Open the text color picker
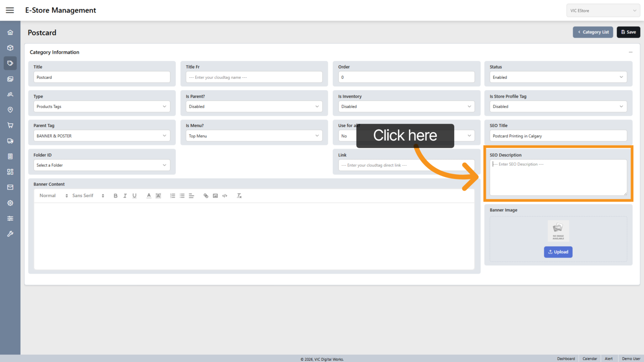Screen dimensions: 644x362 (149, 196)
